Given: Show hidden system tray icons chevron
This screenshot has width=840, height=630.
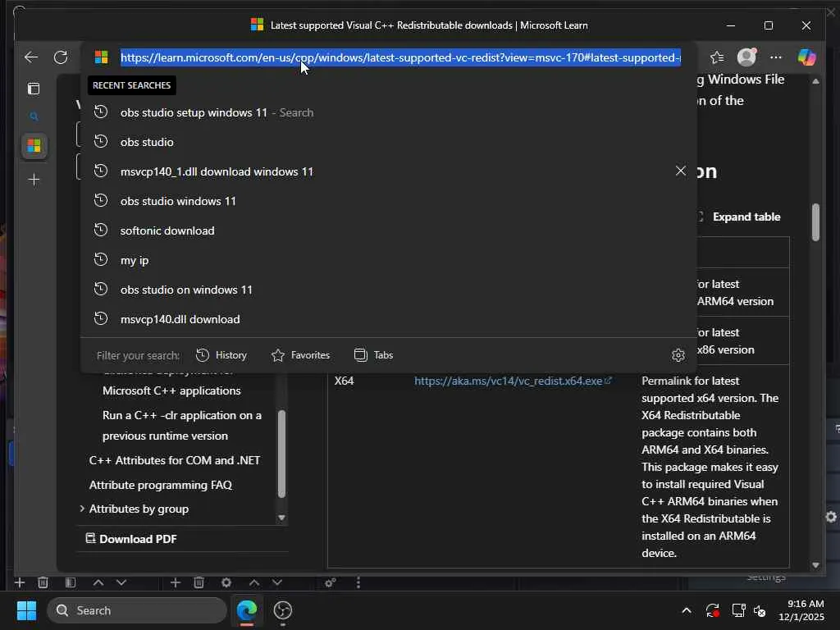Looking at the screenshot, I should 687,610.
